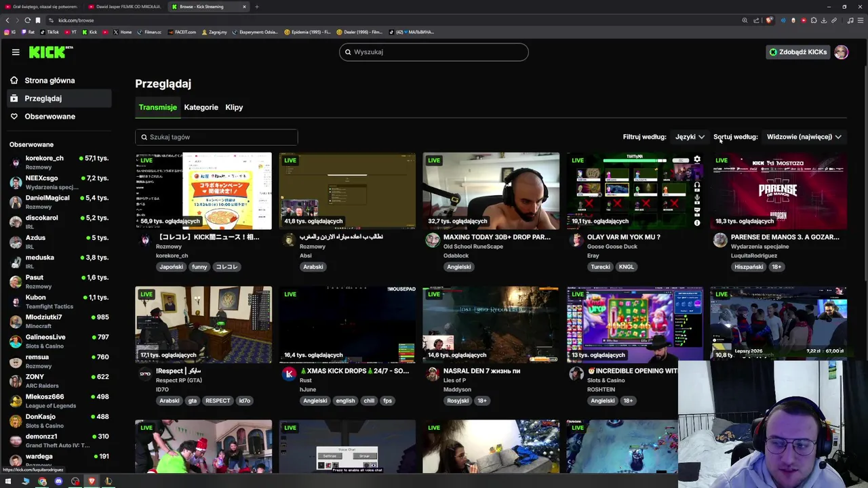Click meduska avatar in sidebar
Image resolution: width=868 pixels, height=488 pixels.
(x=16, y=262)
